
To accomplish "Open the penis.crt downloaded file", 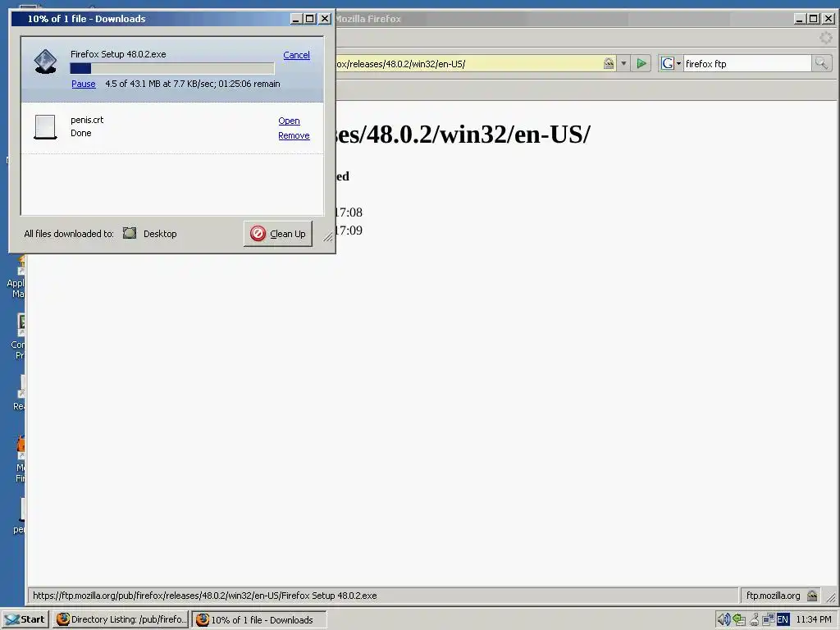I will [289, 121].
